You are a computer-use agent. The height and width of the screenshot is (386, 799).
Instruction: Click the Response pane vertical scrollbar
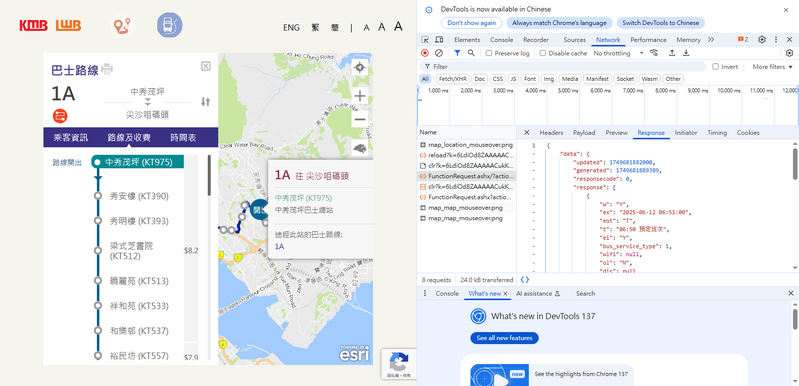(x=795, y=163)
